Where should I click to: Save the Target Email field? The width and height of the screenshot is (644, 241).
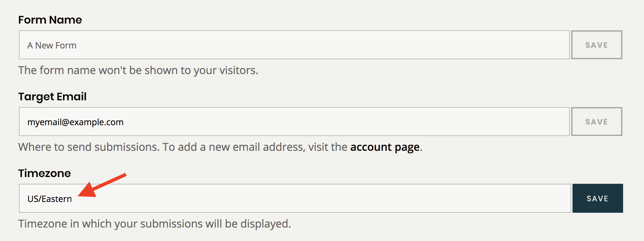(596, 122)
